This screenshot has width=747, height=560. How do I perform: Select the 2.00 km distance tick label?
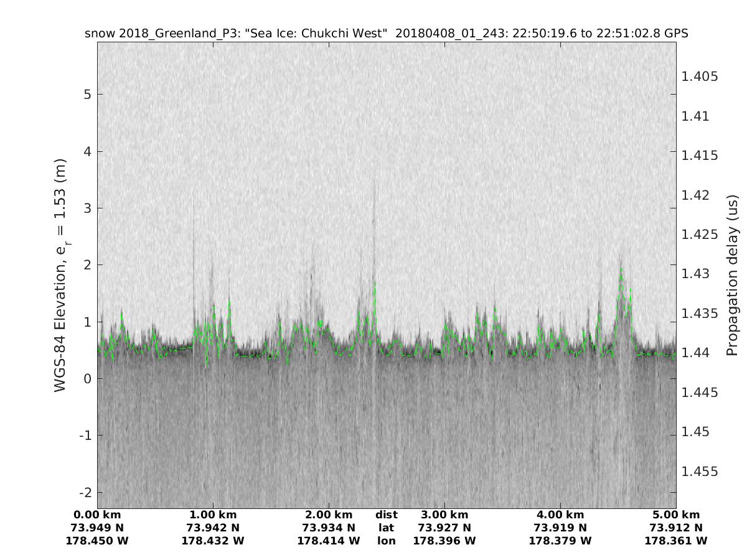point(329,515)
